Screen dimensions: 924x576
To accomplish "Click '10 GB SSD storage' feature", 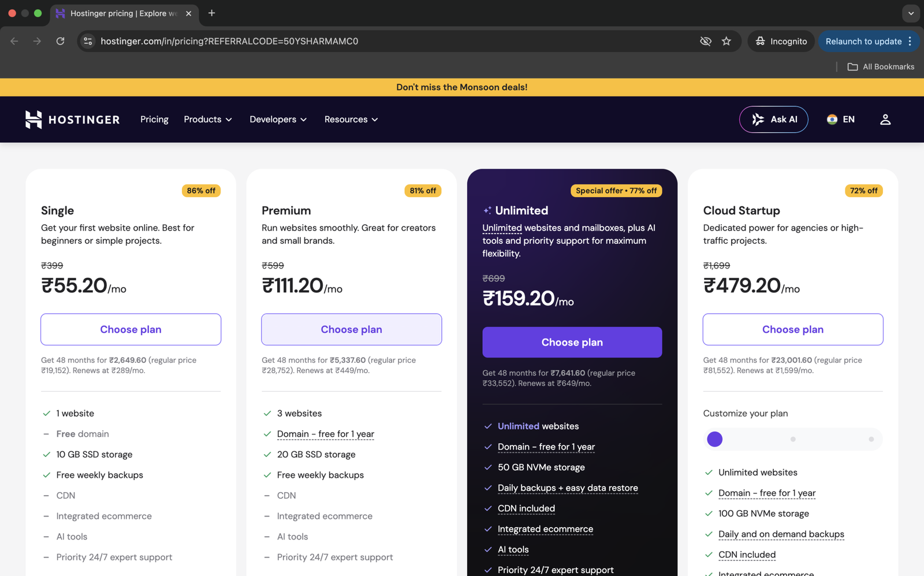I will tap(94, 454).
